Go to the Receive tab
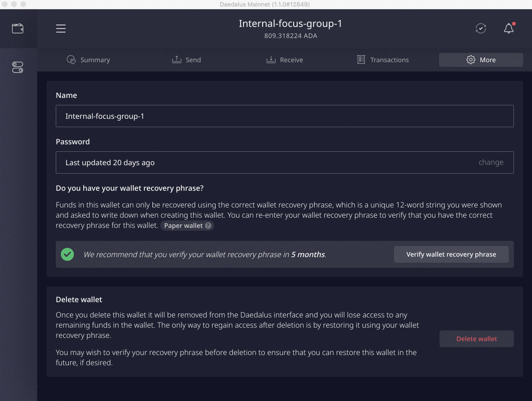Image resolution: width=532 pixels, height=401 pixels. click(x=284, y=60)
